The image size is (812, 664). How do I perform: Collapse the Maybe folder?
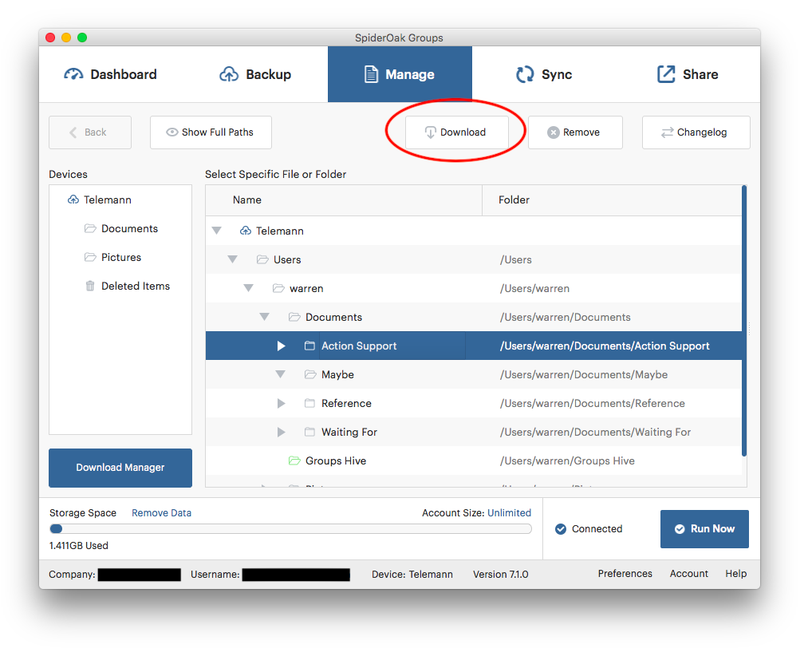280,374
